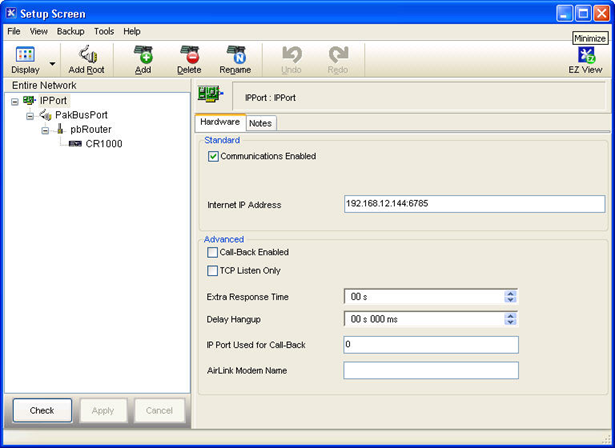Click the Add Root icon
615x448 pixels.
(x=86, y=55)
